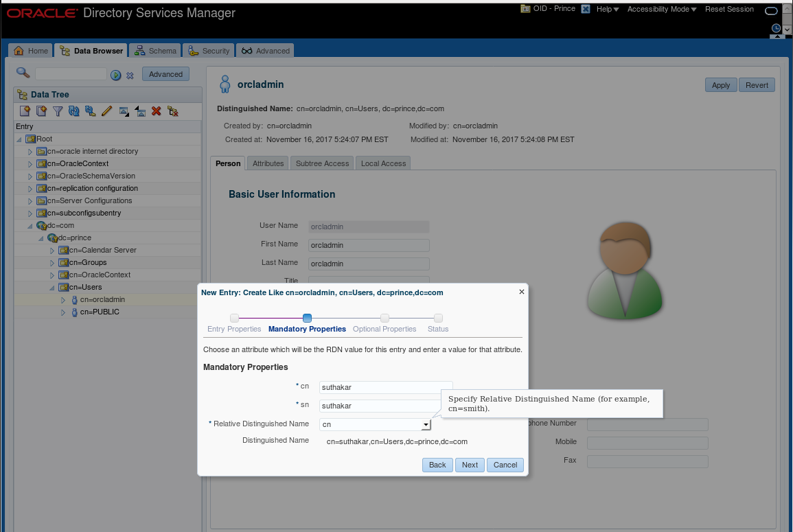Click the red X Delete Entry icon
Image resolution: width=793 pixels, height=532 pixels.
(157, 111)
